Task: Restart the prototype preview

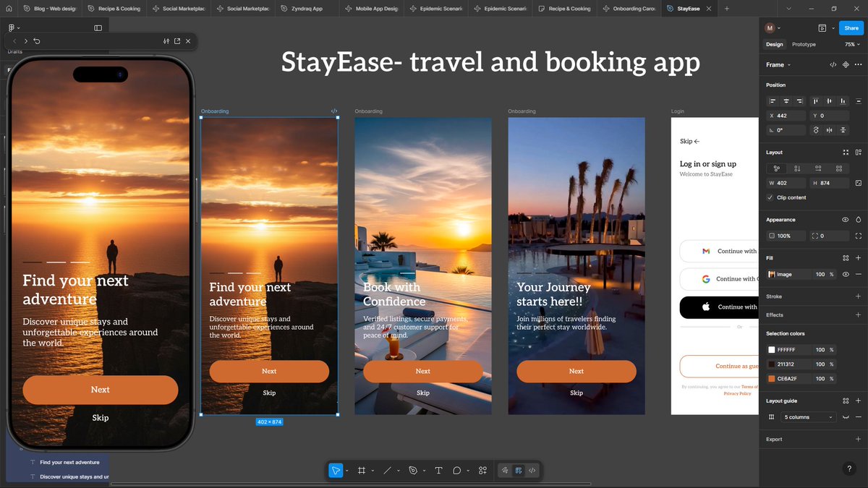Action: coord(37,41)
